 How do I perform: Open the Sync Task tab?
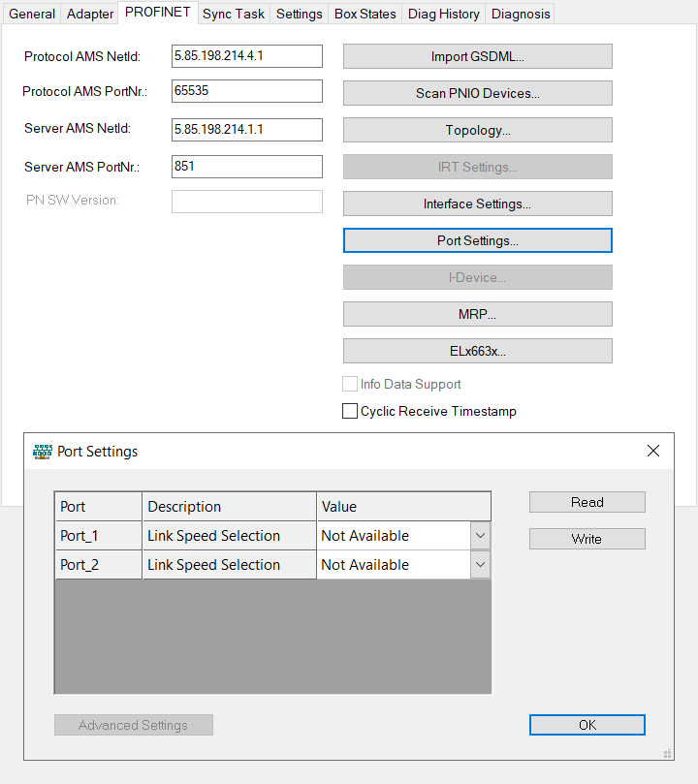[x=234, y=14]
